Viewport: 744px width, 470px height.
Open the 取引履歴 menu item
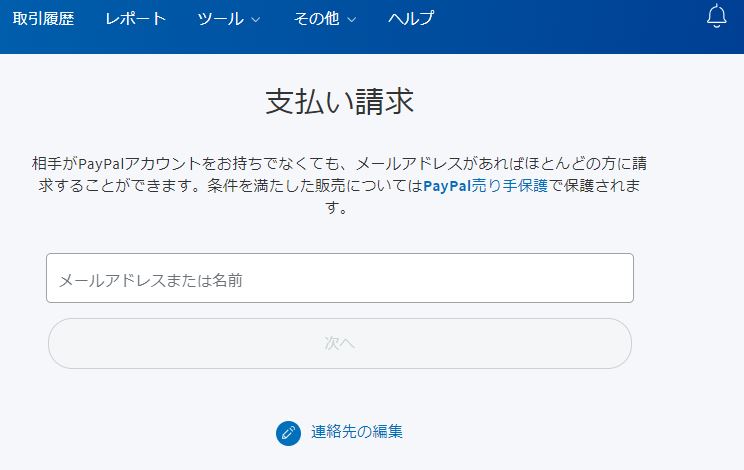click(x=43, y=18)
